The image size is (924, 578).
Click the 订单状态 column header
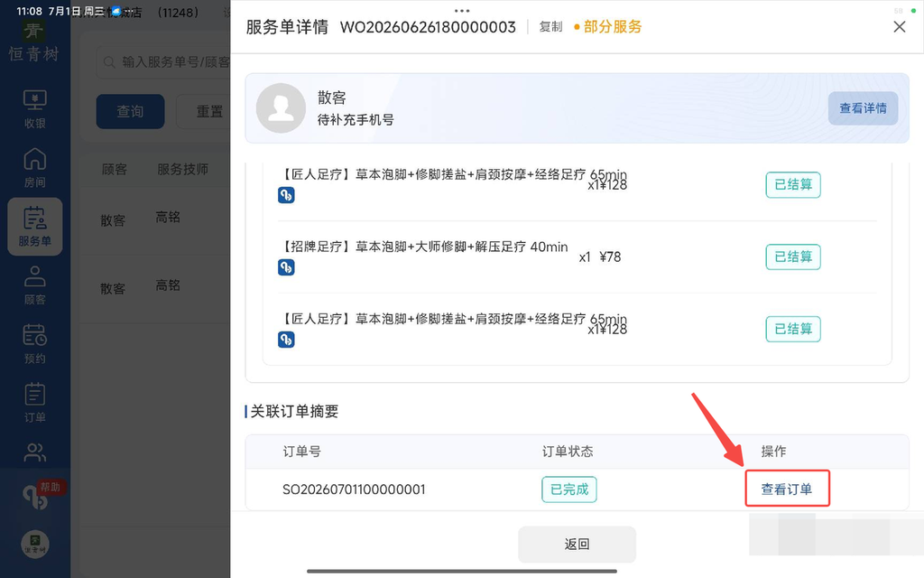coord(568,452)
